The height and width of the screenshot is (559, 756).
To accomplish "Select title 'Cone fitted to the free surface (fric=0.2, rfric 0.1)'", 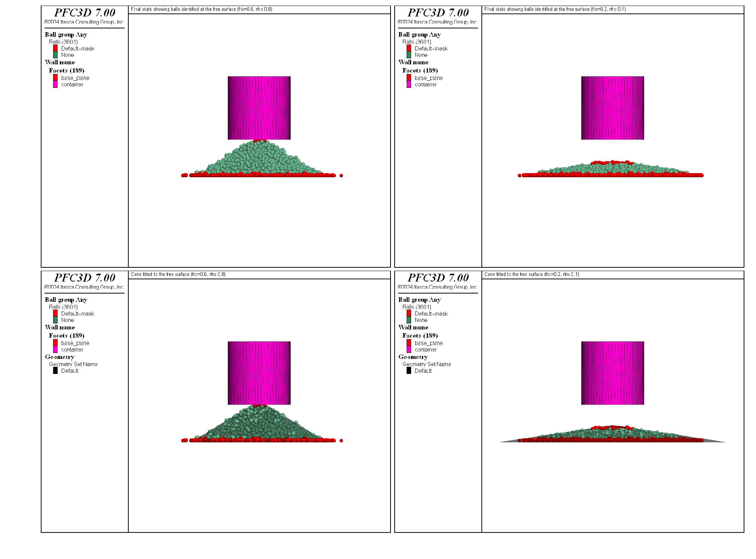I will 532,274.
